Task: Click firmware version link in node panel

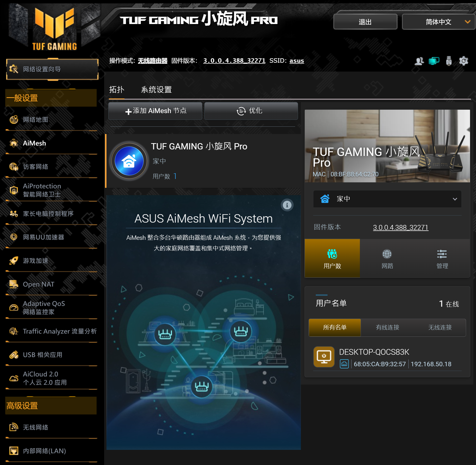Action: (401, 228)
